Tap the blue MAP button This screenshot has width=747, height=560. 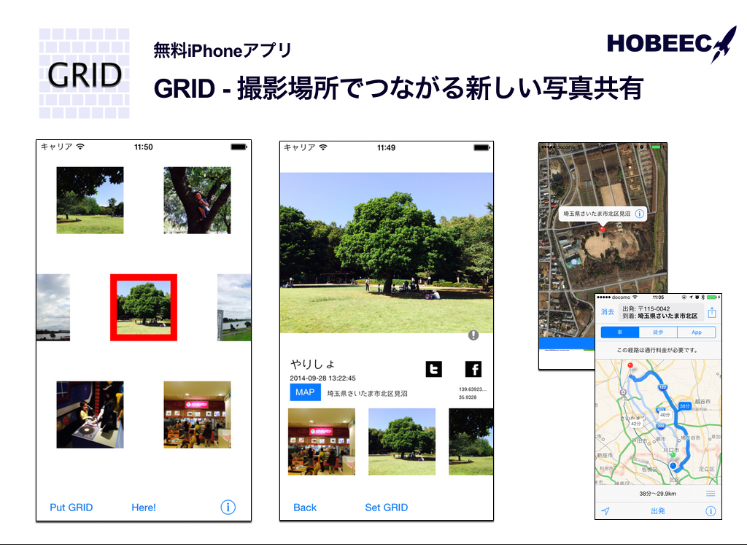pyautogui.click(x=305, y=392)
